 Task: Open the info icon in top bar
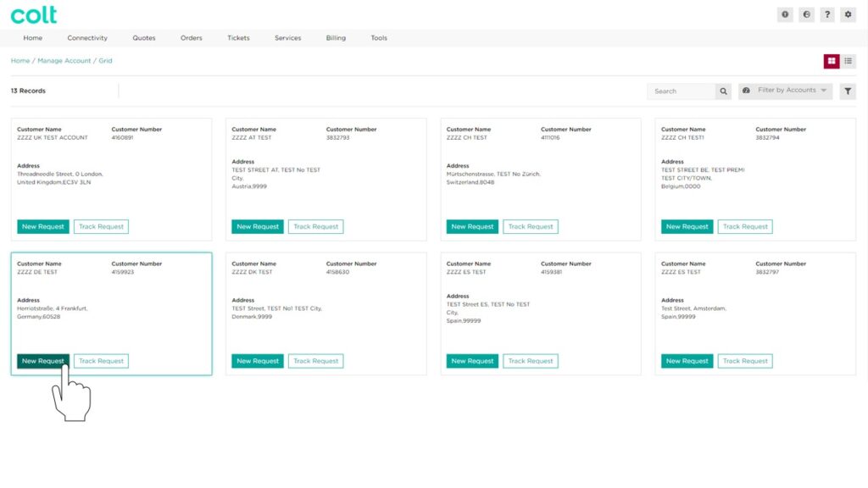pos(785,15)
